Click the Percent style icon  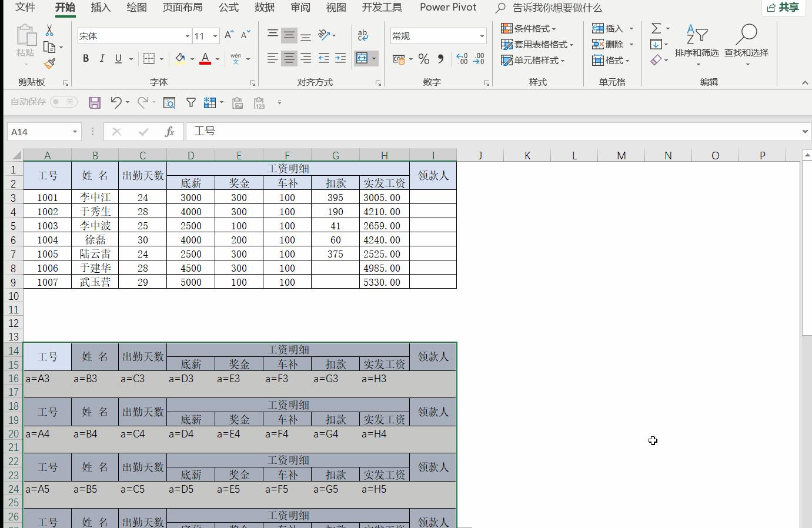pyautogui.click(x=423, y=59)
